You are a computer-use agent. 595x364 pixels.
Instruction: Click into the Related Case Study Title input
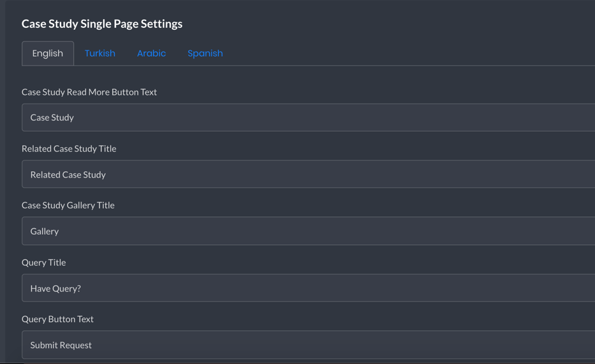pos(308,174)
